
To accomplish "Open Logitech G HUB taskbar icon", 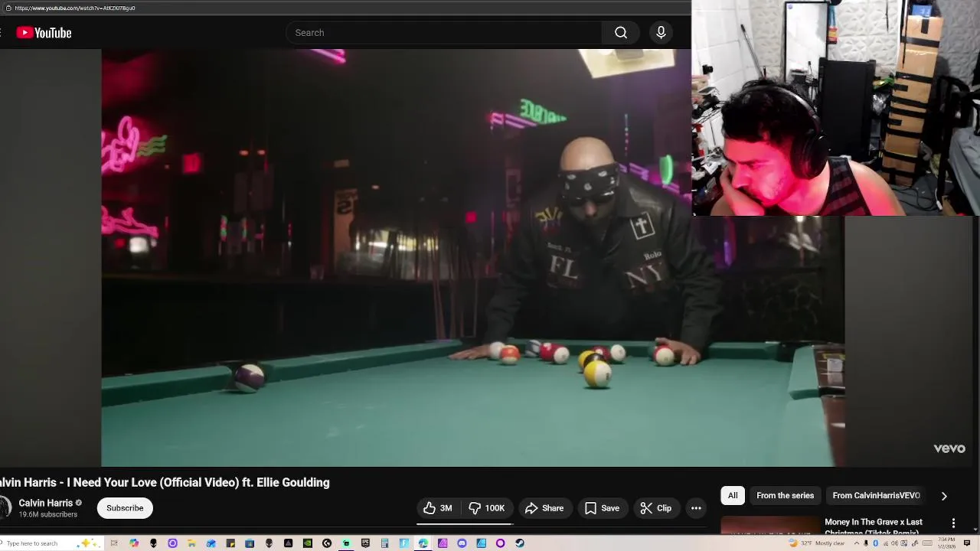I will (x=327, y=543).
